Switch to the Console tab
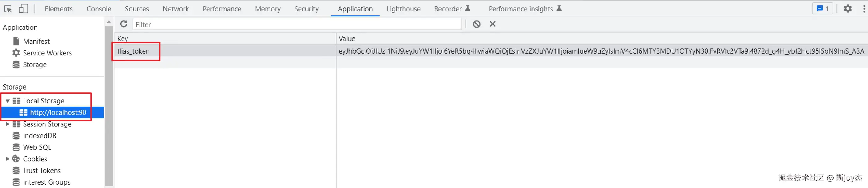Screen dimensions: 868x188 pyautogui.click(x=99, y=9)
